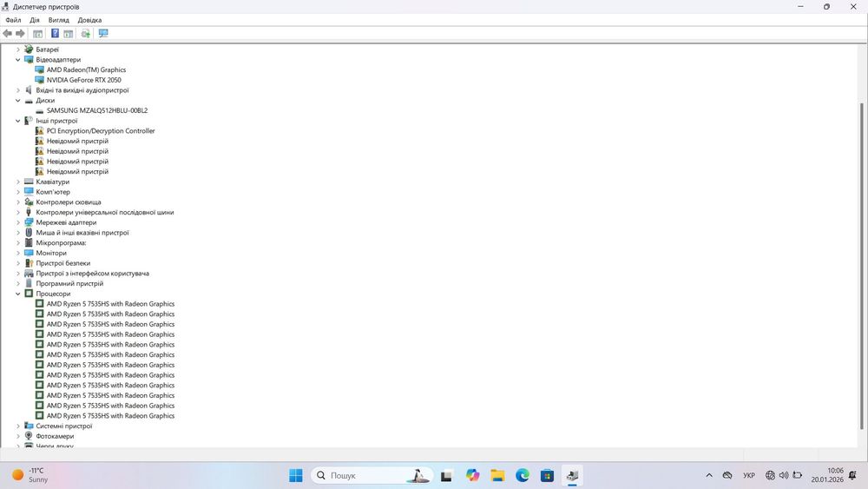Open the Дія menu
The image size is (868, 489).
[35, 20]
